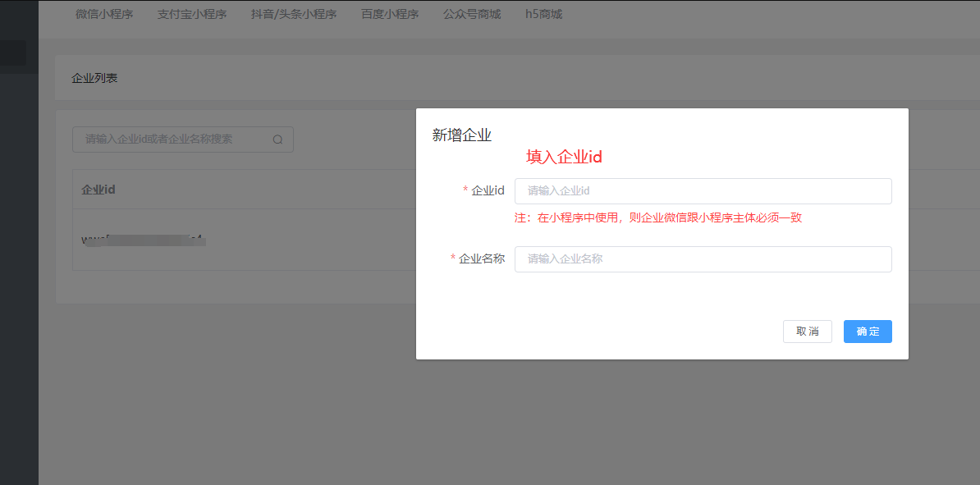Screen dimensions: 980x485
Task: Click the 新增企业 dialog title
Action: 462,135
